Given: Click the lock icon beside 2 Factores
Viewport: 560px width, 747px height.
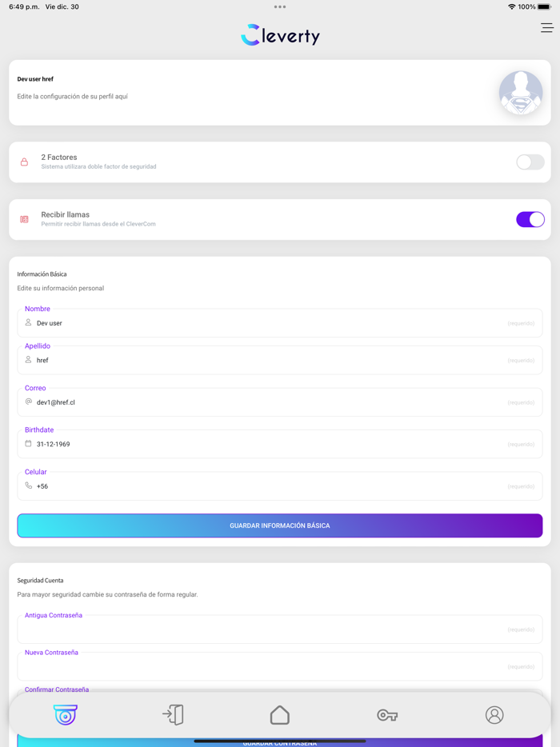Looking at the screenshot, I should [x=24, y=162].
